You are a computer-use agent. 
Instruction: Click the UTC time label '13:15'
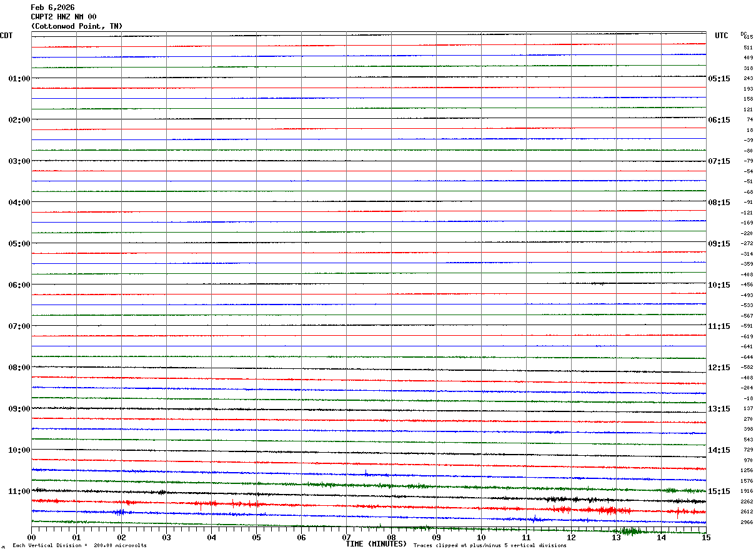tap(719, 409)
